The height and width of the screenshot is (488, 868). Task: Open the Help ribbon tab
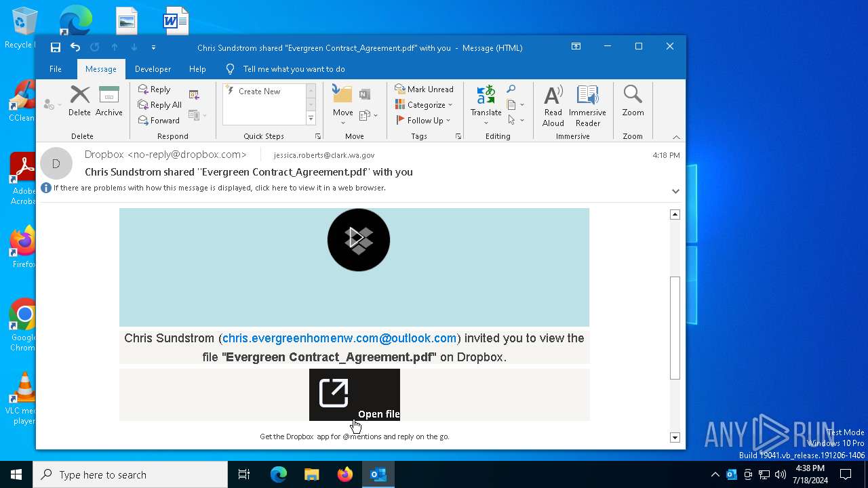click(x=197, y=69)
